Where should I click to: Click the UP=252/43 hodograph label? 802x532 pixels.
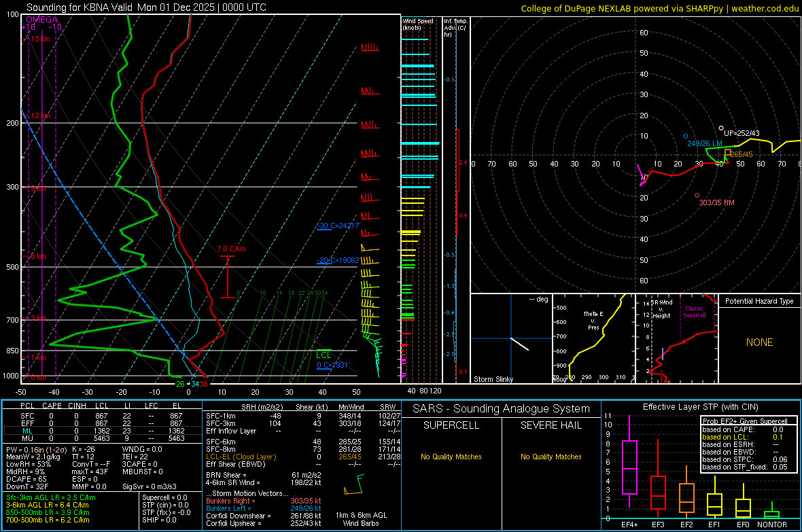tap(742, 133)
